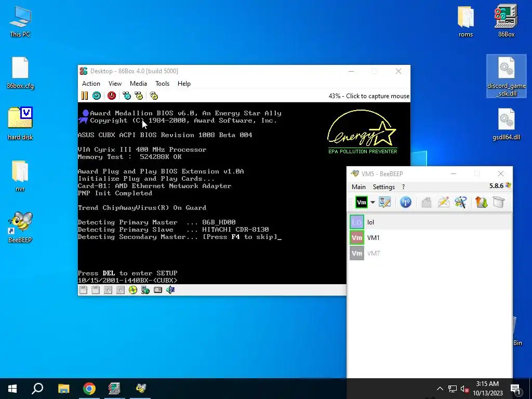Select discord_game_sdk.dll on desktop
The height and width of the screenshot is (399, 532).
coord(506,76)
